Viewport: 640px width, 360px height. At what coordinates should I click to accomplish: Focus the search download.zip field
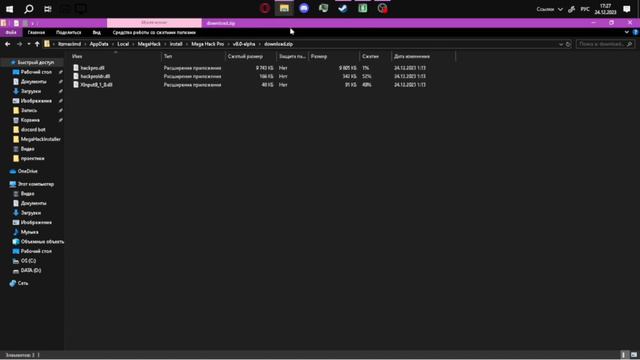click(604, 44)
